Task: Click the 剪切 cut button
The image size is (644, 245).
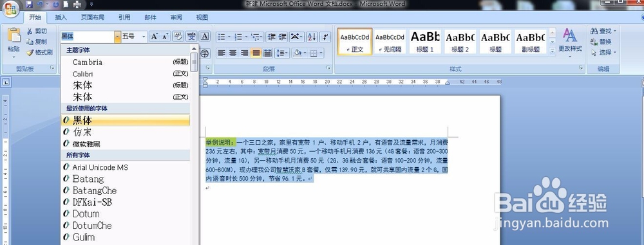Action: click(x=37, y=32)
